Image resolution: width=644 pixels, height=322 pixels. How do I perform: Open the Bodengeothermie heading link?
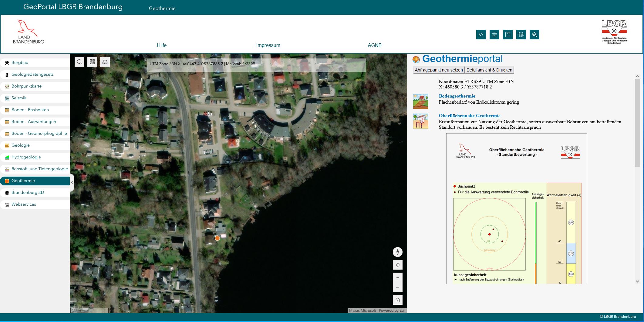coord(457,96)
